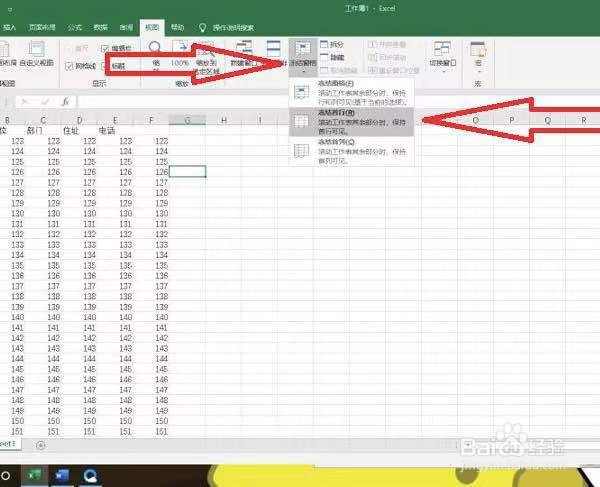Enable 并排查看 view side by side
The width and height of the screenshot is (600, 487).
[x=387, y=44]
